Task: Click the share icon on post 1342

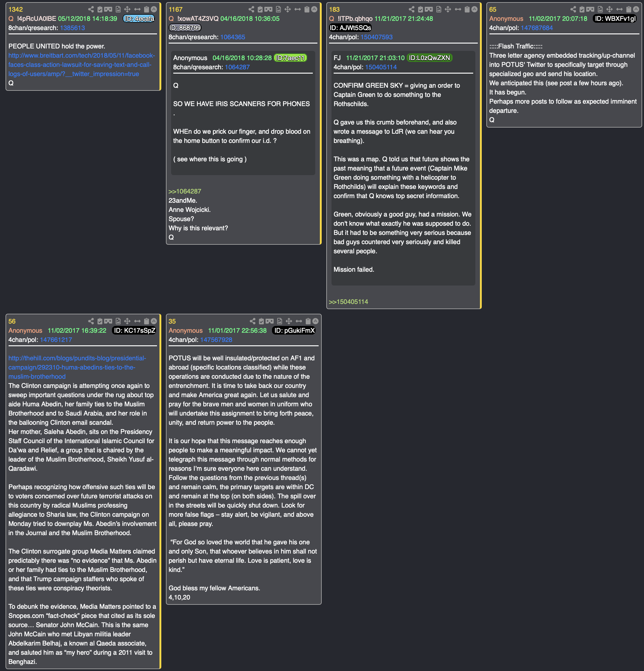Action: click(x=91, y=9)
